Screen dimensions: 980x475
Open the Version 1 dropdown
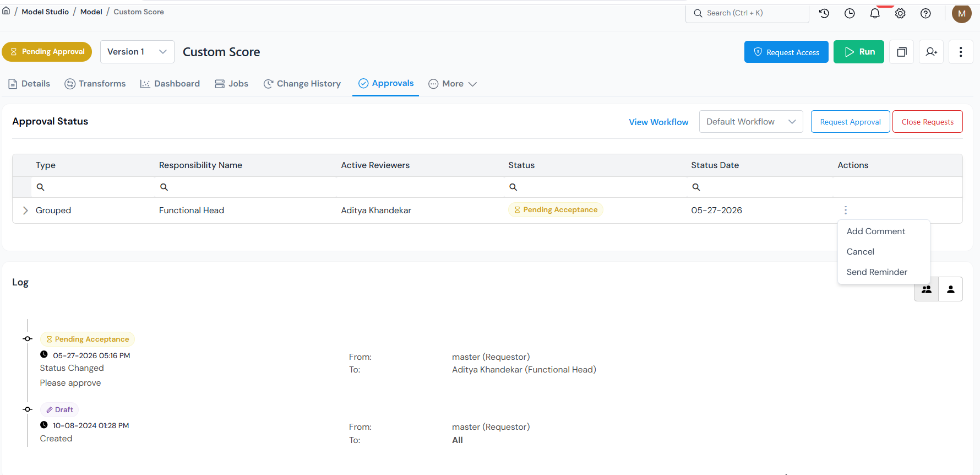(137, 52)
